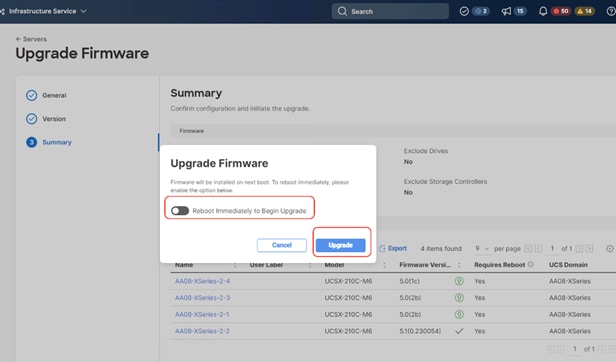The width and height of the screenshot is (616, 362).
Task: Click upgrade status icon for AA08-XSeries-2-4
Action: pos(459,281)
